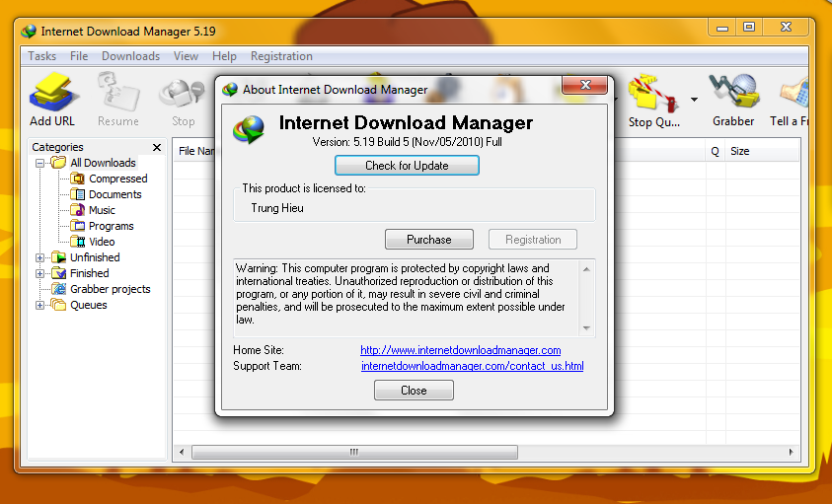Open the Tasks menu
The width and height of the screenshot is (832, 504).
pyautogui.click(x=41, y=56)
